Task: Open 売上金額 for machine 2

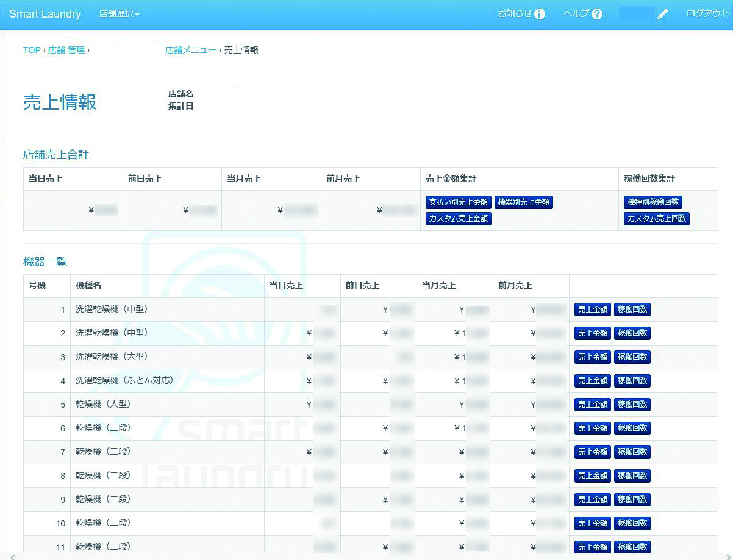Action: [x=593, y=333]
